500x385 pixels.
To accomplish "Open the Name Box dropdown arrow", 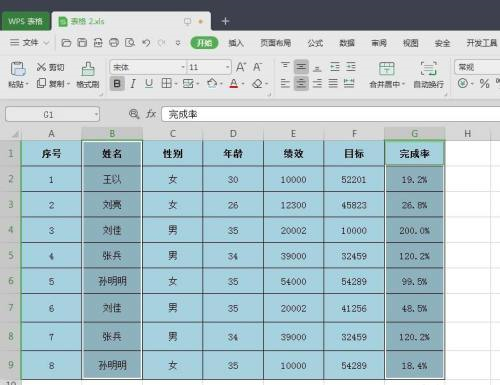I will tap(96, 114).
